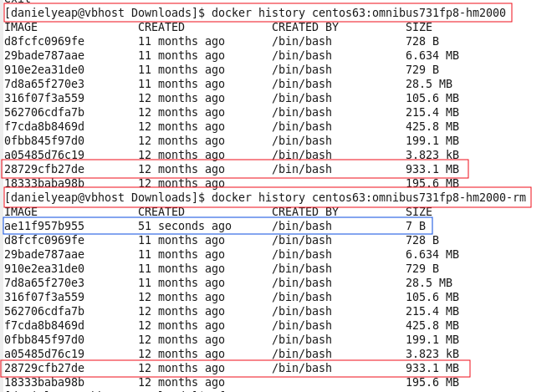This screenshot has height=392, width=557.
Task: Click the CREATED column header in the second listing
Action: pyautogui.click(x=161, y=211)
